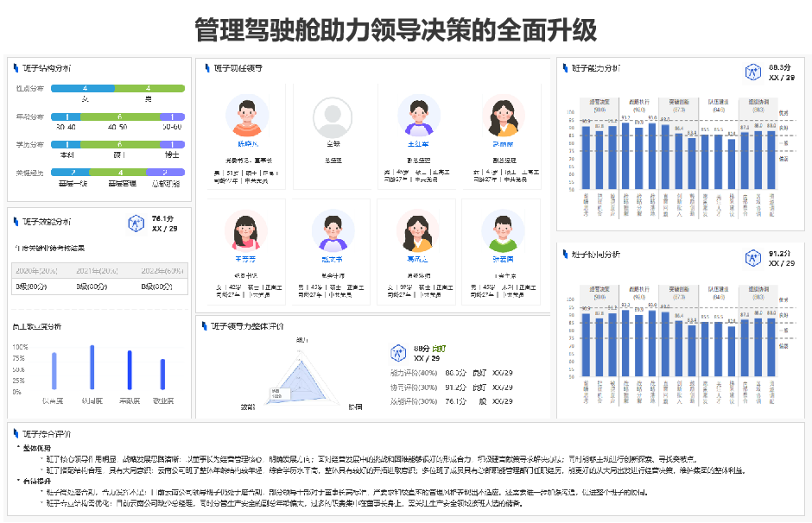Click the blue marker icon beside 班子综合评价
812x523 pixels.
16,433
